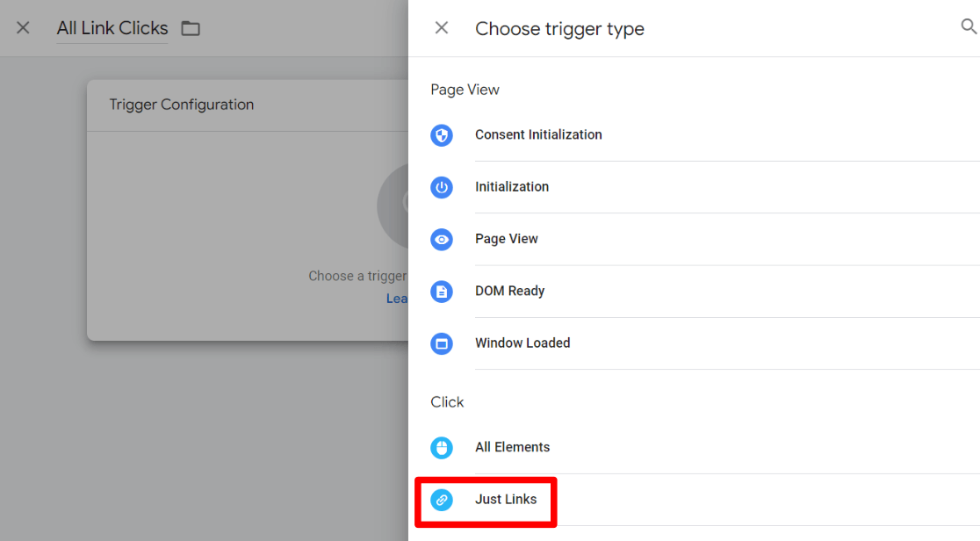Select the Just Links chain icon
This screenshot has height=541, width=980.
[442, 500]
